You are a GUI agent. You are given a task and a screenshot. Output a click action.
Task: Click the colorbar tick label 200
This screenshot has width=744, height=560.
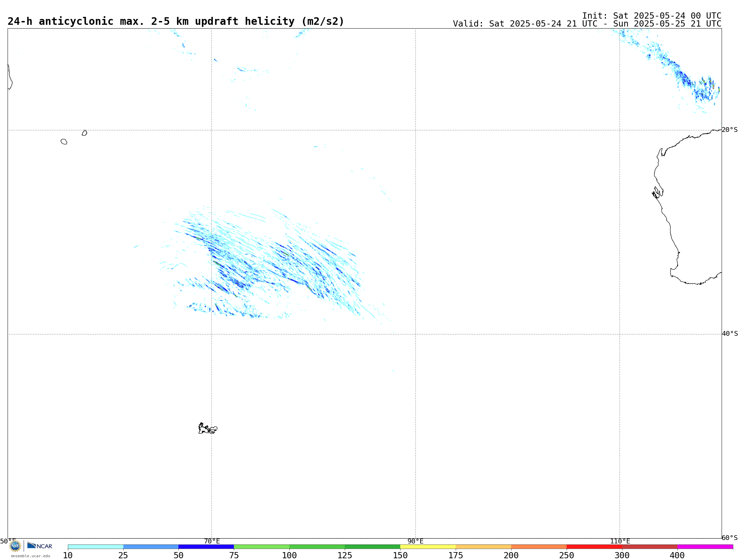pyautogui.click(x=511, y=556)
